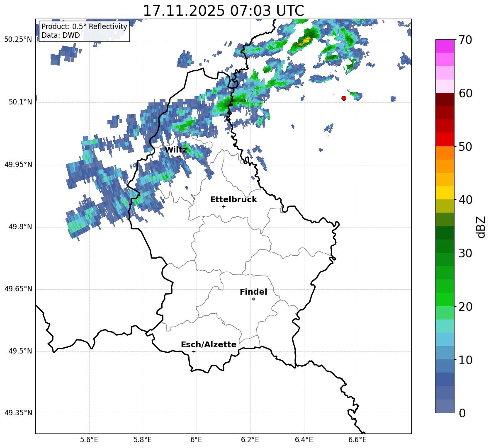Image resolution: width=491 pixels, height=448 pixels.
Task: Click the Esch/Alzette city label
Action: [209, 344]
